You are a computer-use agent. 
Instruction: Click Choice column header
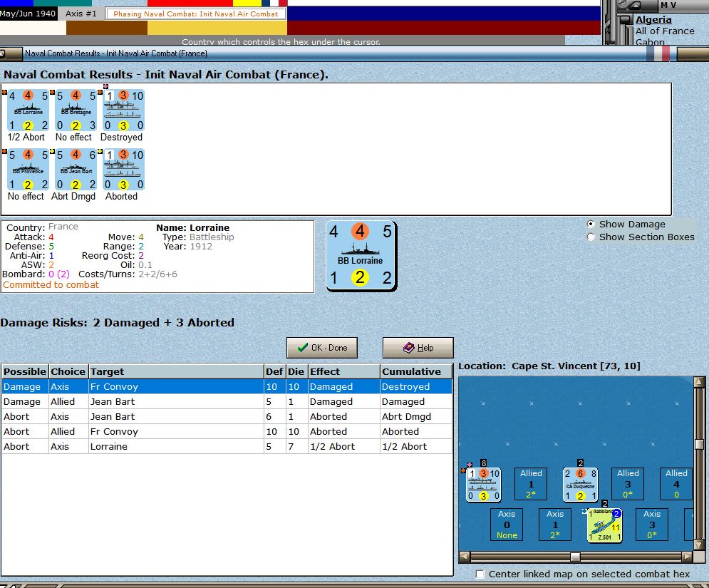pos(68,371)
